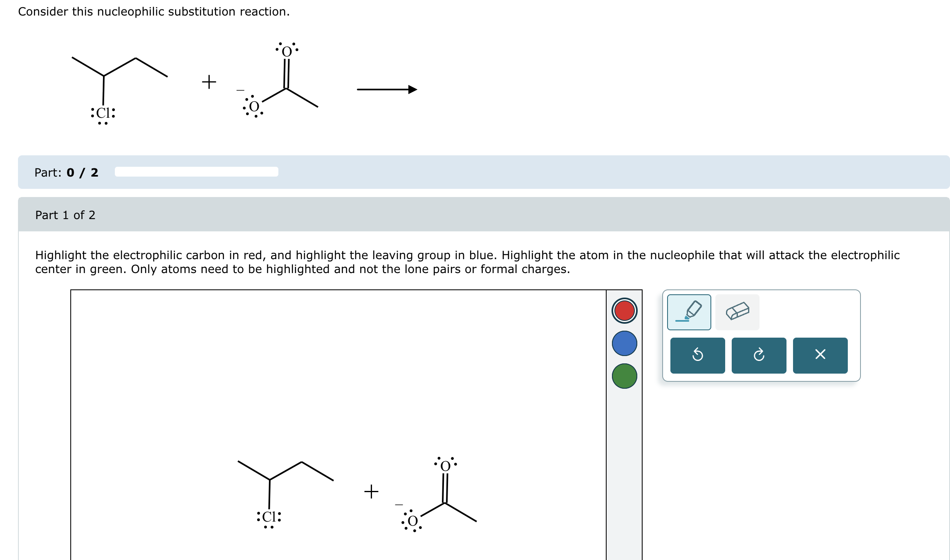Click the carbonyl O atom in canvas
950x560 pixels.
pos(445,466)
